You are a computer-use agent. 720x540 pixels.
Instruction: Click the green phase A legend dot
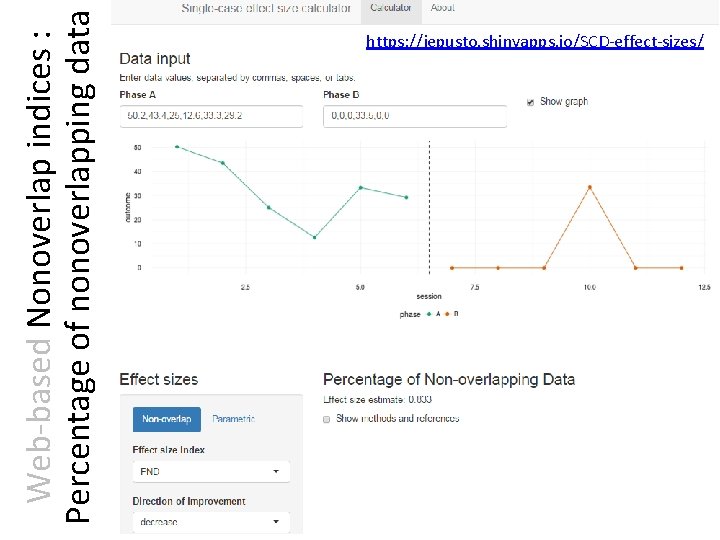click(x=427, y=314)
